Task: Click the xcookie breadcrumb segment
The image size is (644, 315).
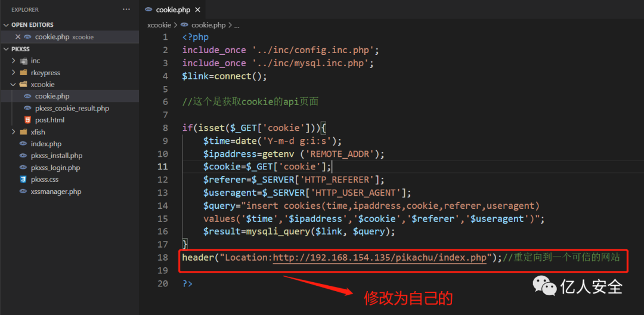Action: [x=159, y=25]
